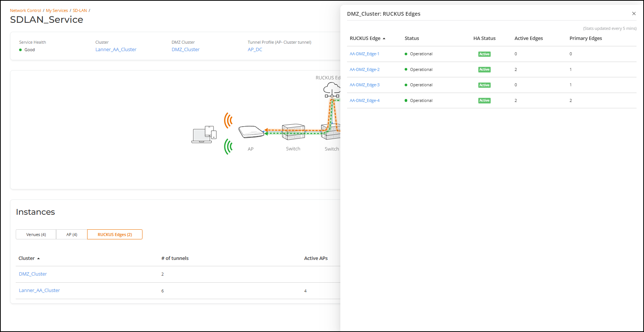Click the orange wireless signal icon
This screenshot has width=644, height=332.
tap(228, 120)
